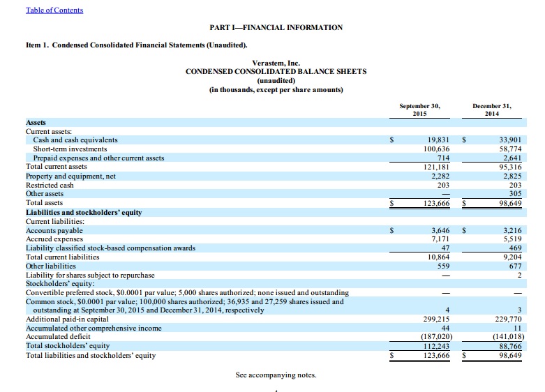Click the 'Restricted cash' row label

[50, 186]
